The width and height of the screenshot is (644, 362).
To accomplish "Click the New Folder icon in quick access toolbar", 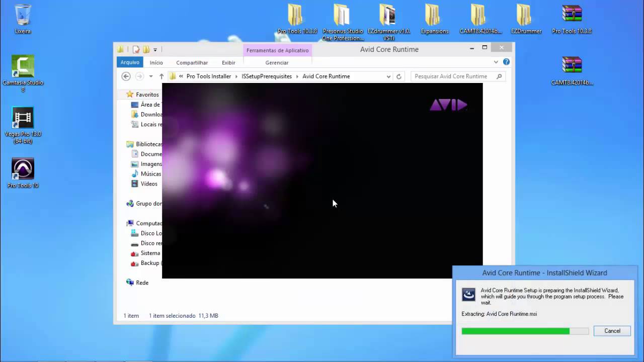I will coord(146,49).
